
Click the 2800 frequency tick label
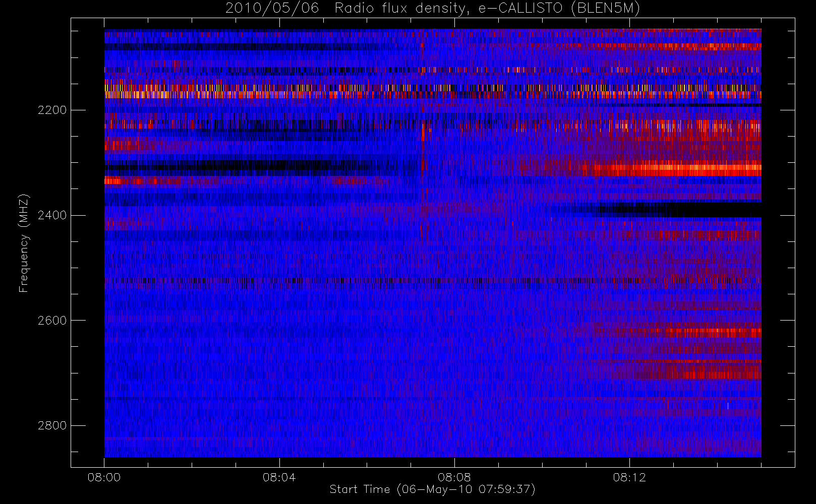[52, 426]
